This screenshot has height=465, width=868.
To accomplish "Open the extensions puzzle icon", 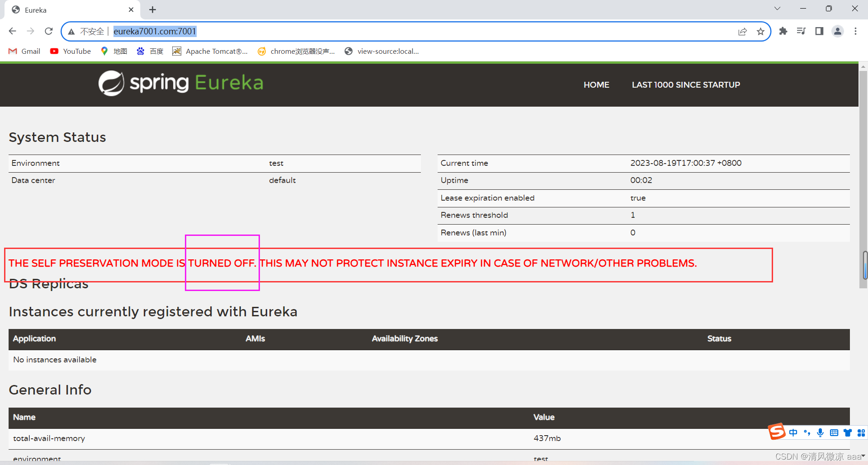I will point(783,31).
